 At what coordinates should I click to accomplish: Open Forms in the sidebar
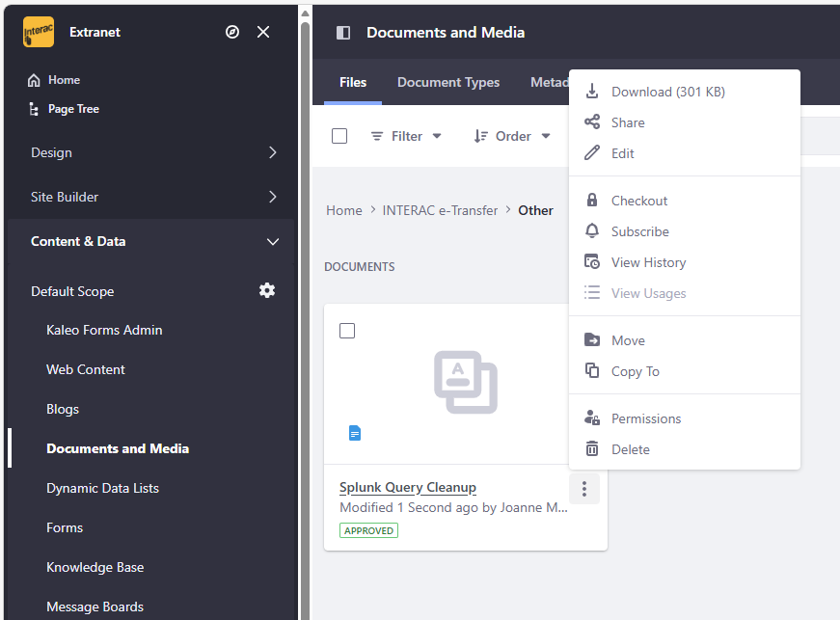click(65, 527)
